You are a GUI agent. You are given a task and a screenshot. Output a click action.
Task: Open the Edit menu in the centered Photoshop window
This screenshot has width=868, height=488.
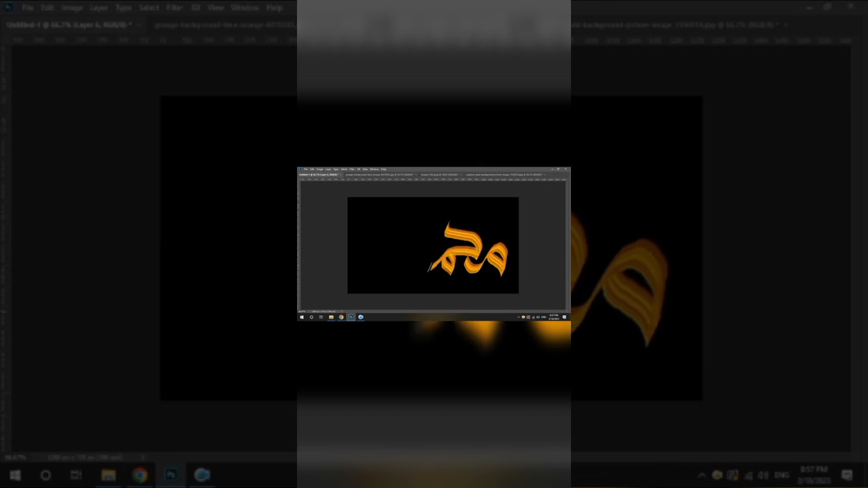click(x=312, y=169)
